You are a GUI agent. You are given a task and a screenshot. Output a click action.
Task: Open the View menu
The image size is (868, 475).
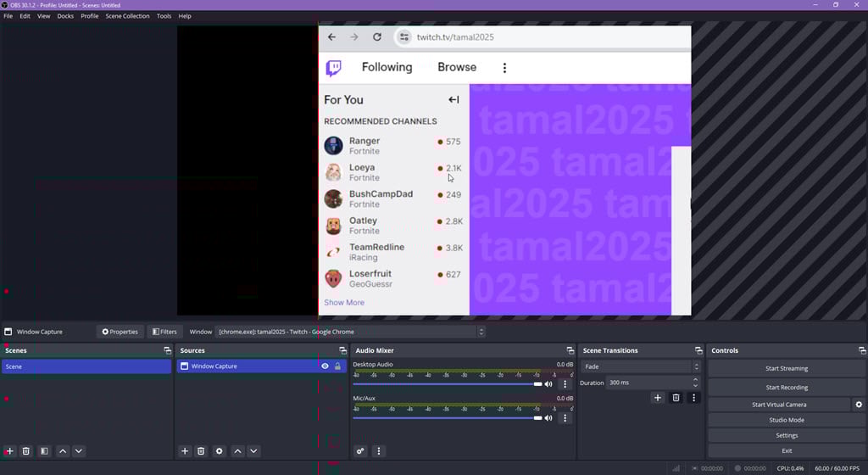[x=44, y=16]
